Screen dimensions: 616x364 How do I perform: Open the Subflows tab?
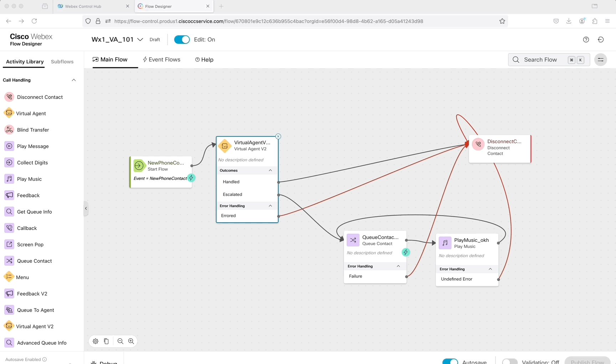click(x=62, y=62)
